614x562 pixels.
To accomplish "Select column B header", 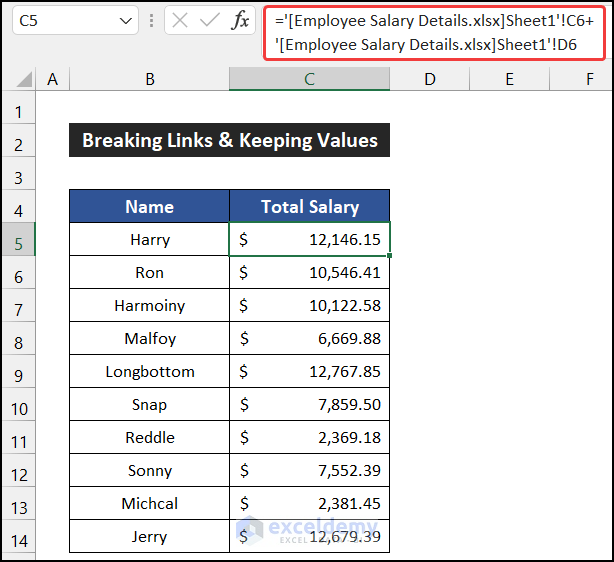I will click(x=149, y=79).
